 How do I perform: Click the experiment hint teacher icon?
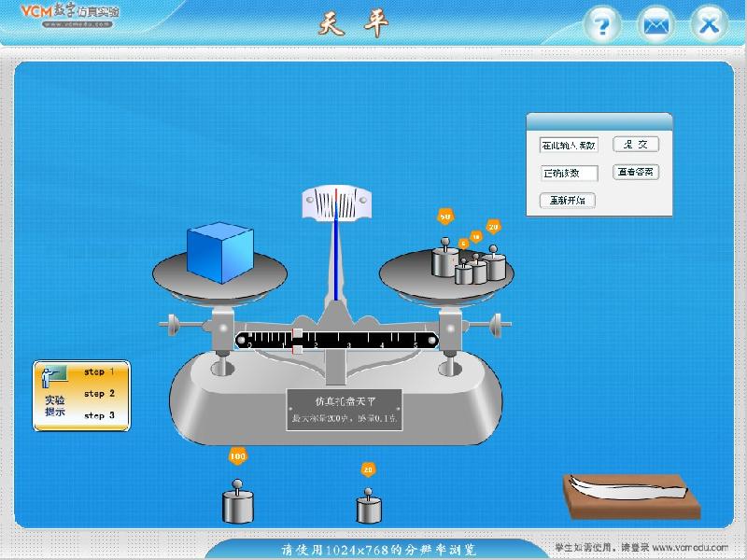coord(56,376)
